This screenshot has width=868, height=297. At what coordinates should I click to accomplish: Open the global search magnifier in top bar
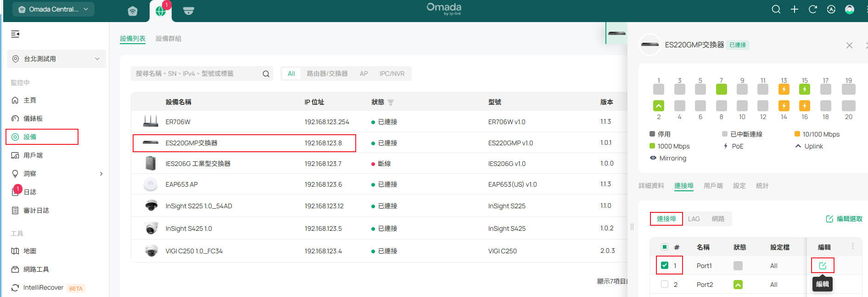click(x=776, y=9)
